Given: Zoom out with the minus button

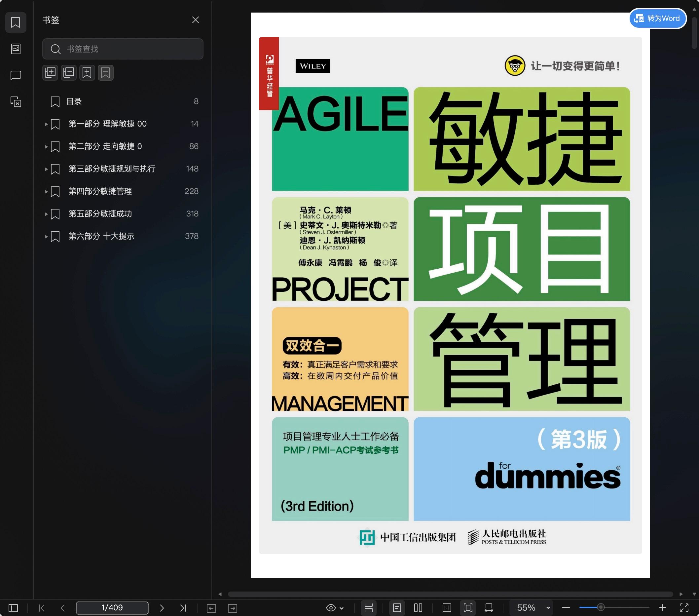Looking at the screenshot, I should [x=566, y=608].
